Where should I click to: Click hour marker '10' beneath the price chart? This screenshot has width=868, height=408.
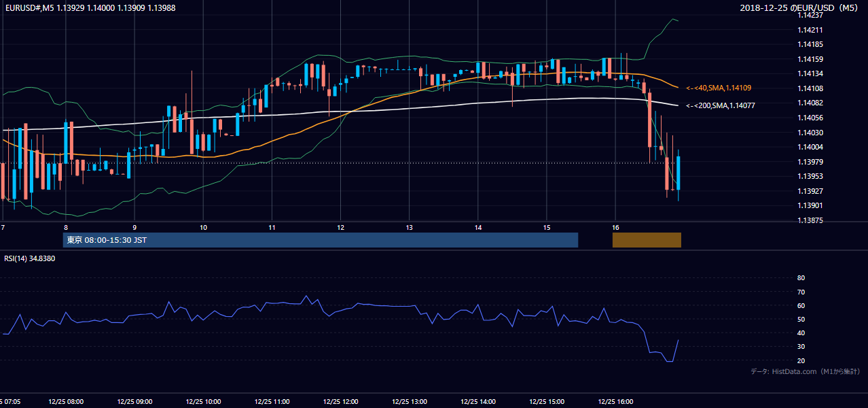click(203, 227)
